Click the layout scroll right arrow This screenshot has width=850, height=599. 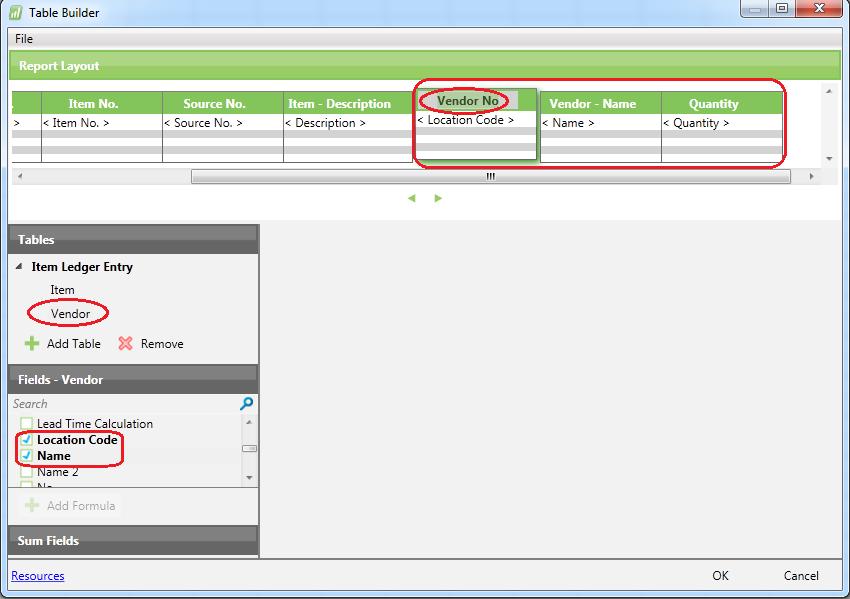[812, 176]
